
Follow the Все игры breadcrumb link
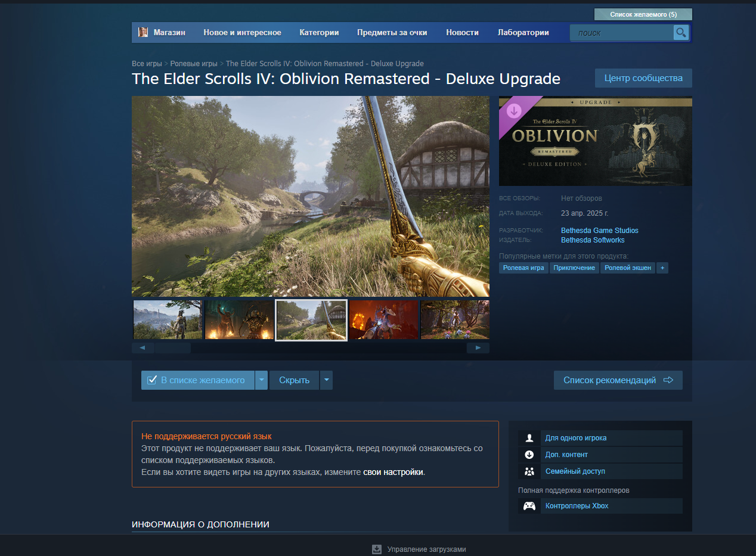pos(147,64)
